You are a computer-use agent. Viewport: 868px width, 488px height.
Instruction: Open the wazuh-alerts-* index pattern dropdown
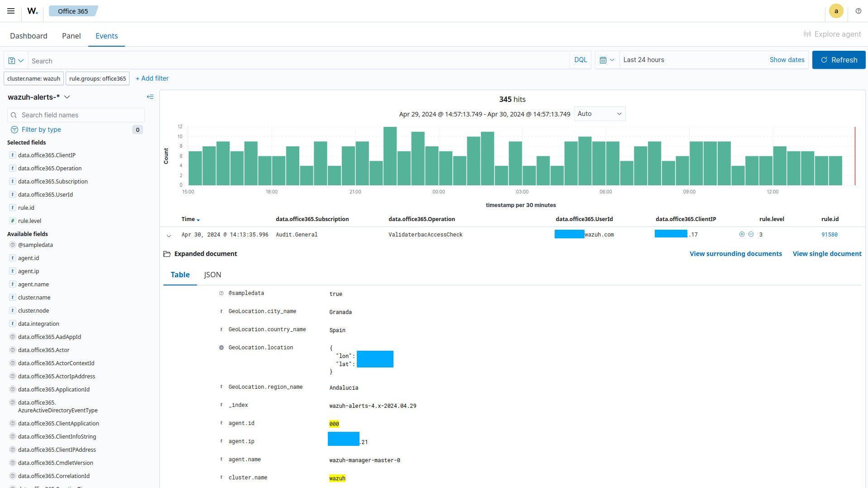click(x=67, y=97)
